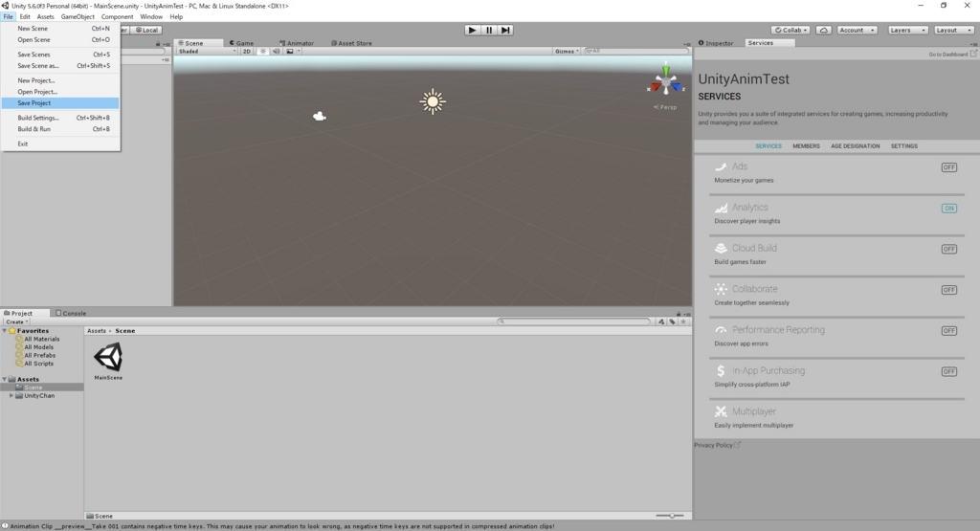Screen dimensions: 980x531
Task: Click the Ads service icon
Action: coord(721,166)
